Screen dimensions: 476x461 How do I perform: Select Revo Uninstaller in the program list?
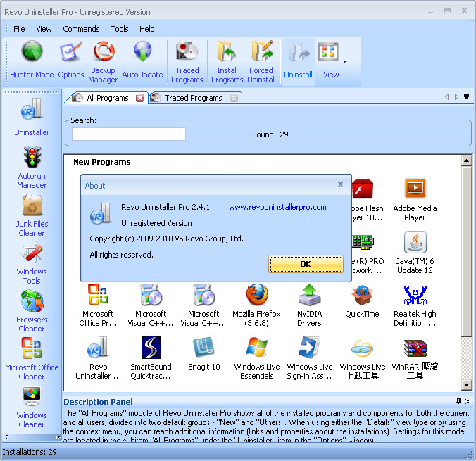pyautogui.click(x=98, y=358)
